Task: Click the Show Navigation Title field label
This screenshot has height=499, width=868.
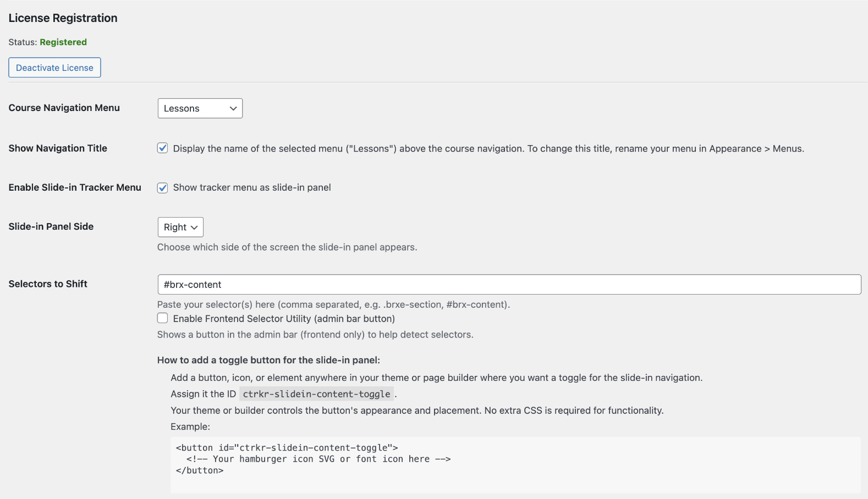Action: click(58, 148)
